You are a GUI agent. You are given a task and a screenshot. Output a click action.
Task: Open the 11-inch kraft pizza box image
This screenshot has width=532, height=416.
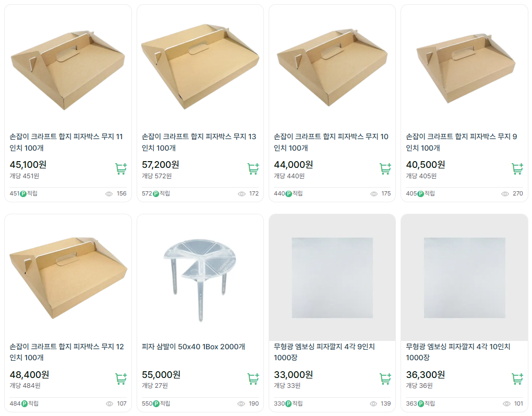68,68
